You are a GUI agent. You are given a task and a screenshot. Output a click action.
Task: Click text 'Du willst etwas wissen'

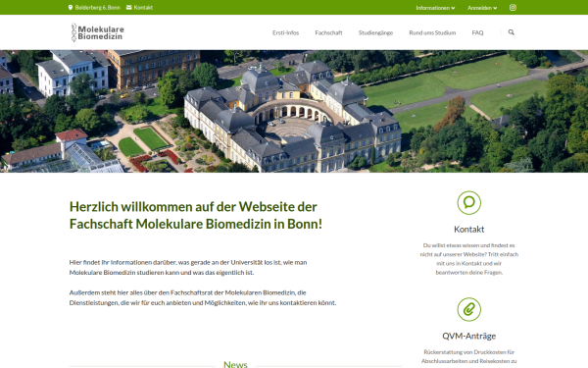pos(468,259)
